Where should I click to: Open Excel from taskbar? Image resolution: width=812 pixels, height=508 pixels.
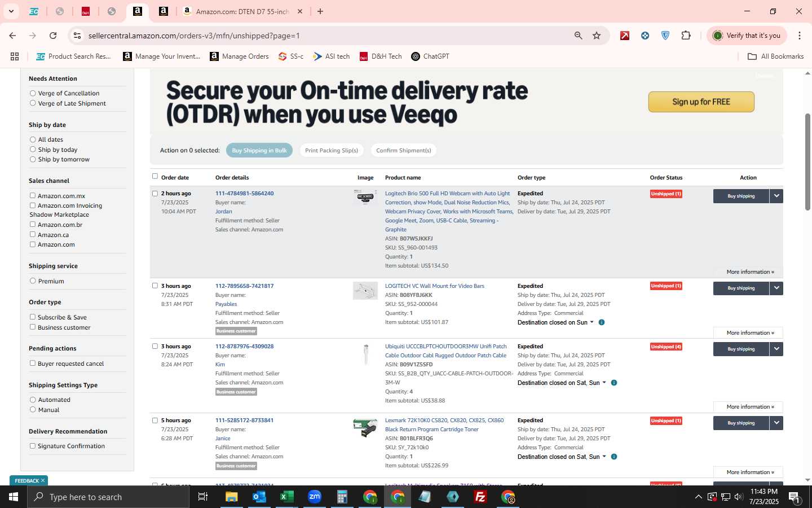(286, 497)
